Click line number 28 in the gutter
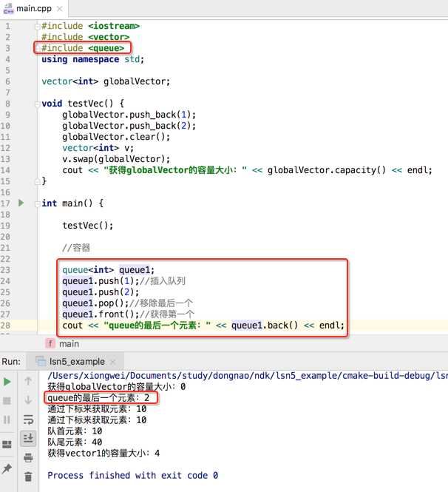 click(5, 326)
